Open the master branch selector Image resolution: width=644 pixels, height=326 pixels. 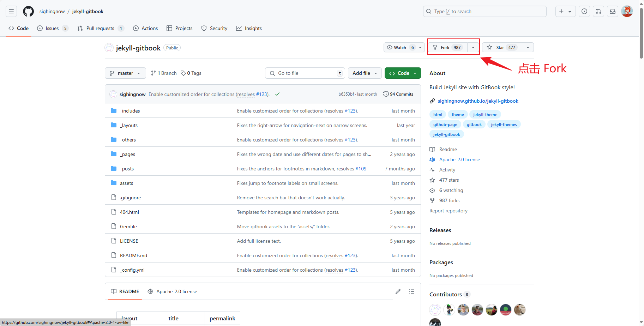pyautogui.click(x=125, y=73)
